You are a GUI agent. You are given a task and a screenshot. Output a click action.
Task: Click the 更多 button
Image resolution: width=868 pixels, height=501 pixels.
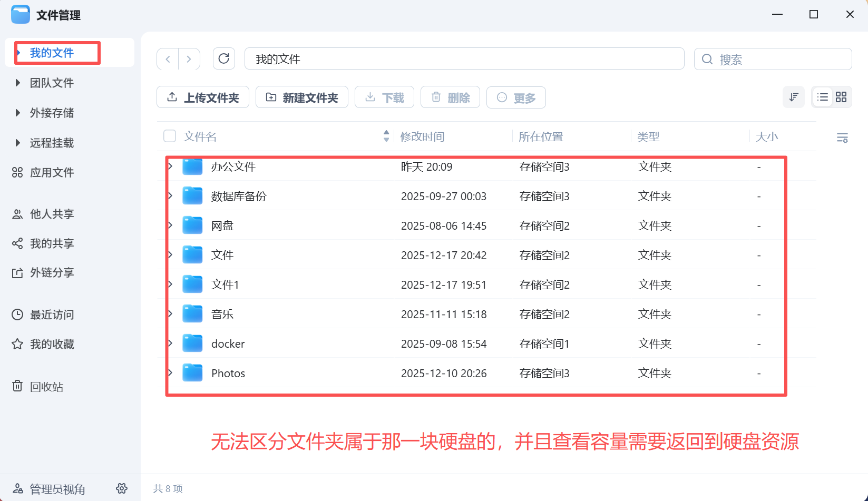(516, 97)
